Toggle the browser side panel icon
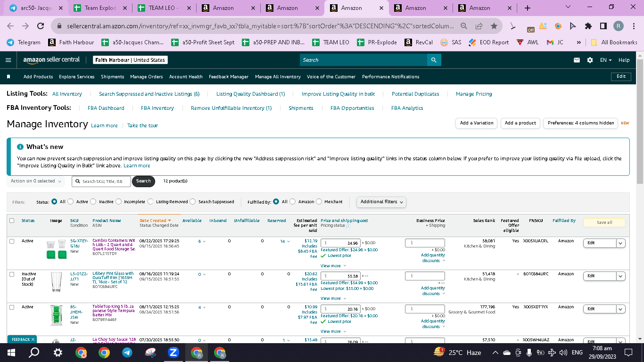The width and height of the screenshot is (644, 362). tap(603, 26)
